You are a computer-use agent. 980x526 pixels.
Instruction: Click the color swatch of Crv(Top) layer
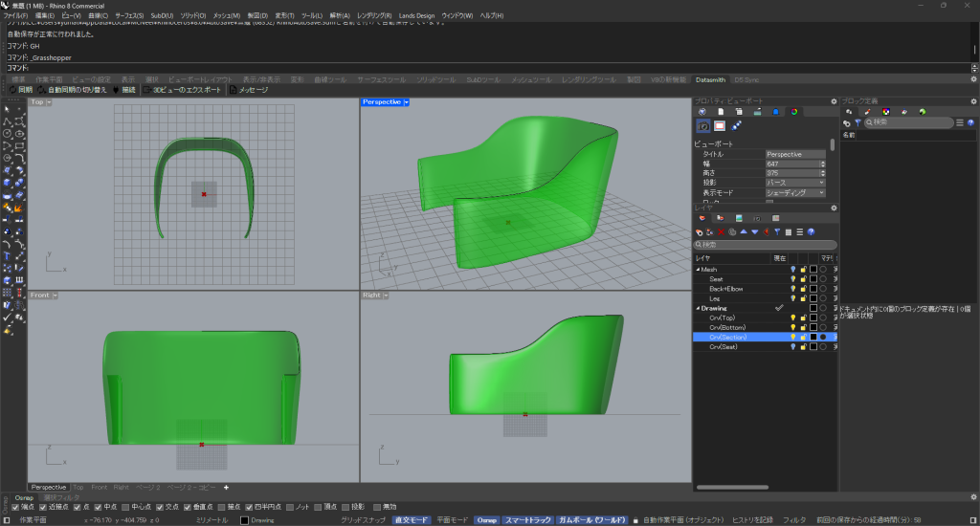click(x=813, y=318)
